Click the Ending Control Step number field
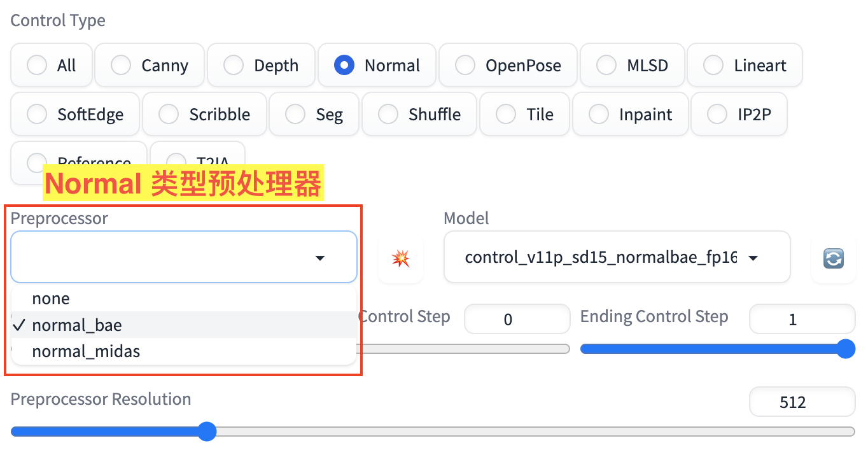The height and width of the screenshot is (457, 868). 802,319
